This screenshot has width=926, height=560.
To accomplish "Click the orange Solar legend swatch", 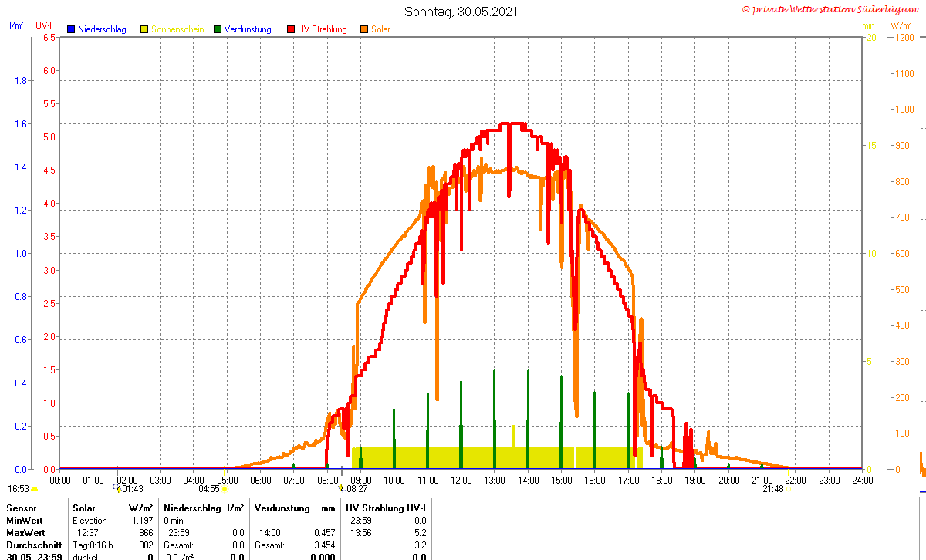I will point(364,29).
